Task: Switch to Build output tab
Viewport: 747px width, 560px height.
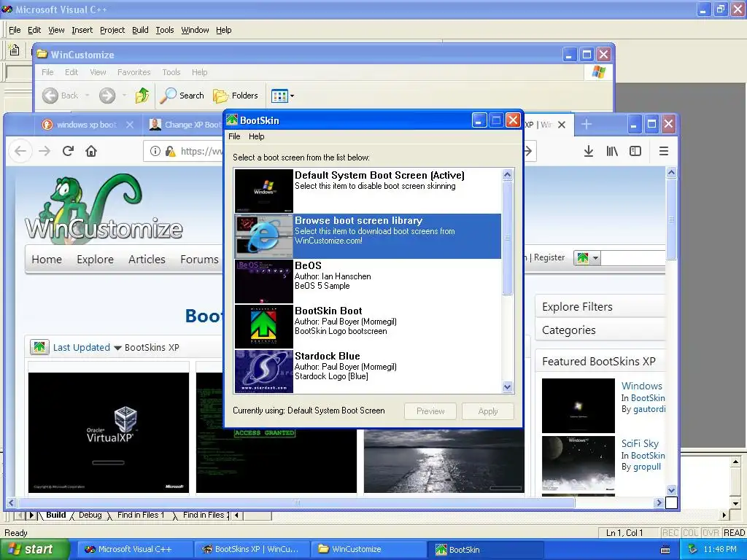Action: click(x=55, y=515)
